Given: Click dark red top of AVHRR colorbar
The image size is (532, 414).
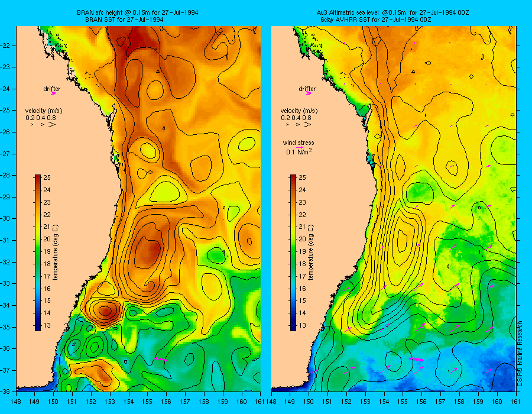Looking at the screenshot, I should pyautogui.click(x=293, y=178).
